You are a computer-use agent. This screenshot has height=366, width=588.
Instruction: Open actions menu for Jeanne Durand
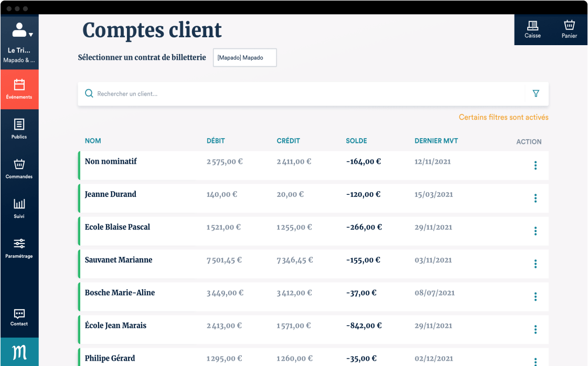536,198
